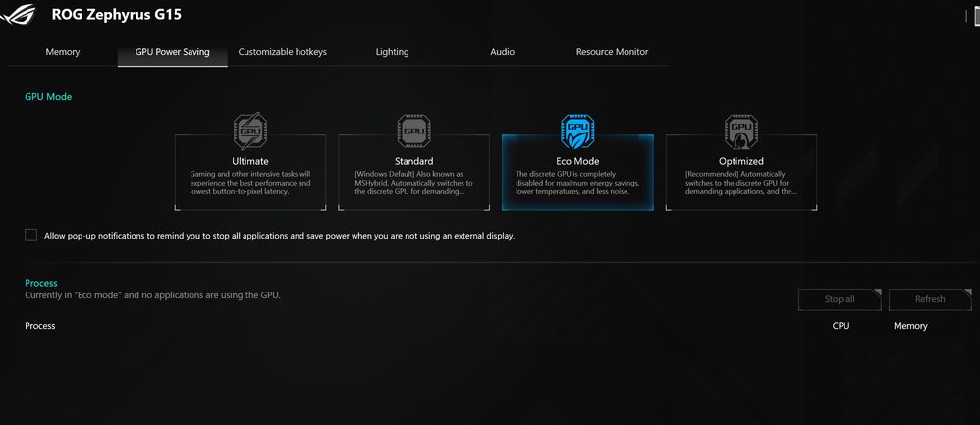The width and height of the screenshot is (980, 425).
Task: Click the Eco Mode leaf GPU icon
Action: coord(576,132)
